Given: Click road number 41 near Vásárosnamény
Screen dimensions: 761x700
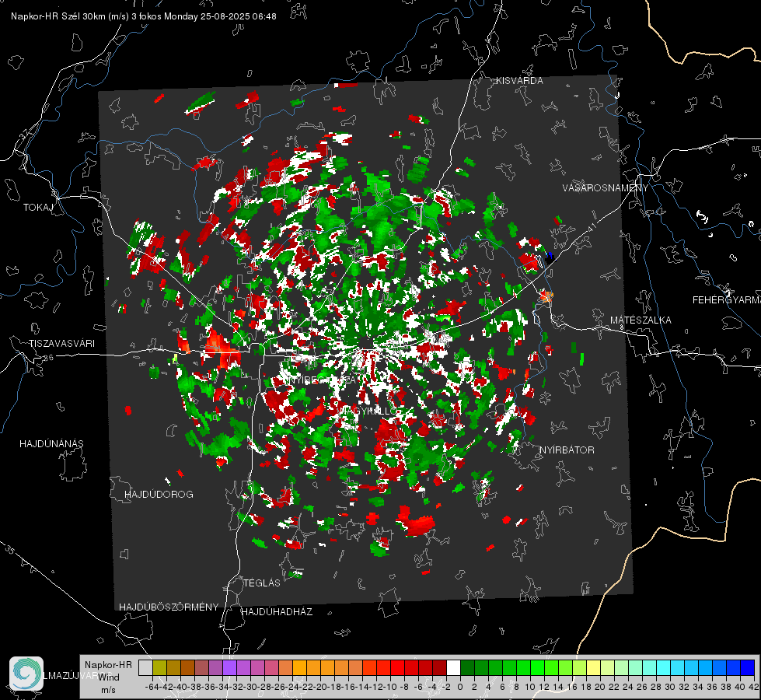Looking at the screenshot, I should pos(592,228).
